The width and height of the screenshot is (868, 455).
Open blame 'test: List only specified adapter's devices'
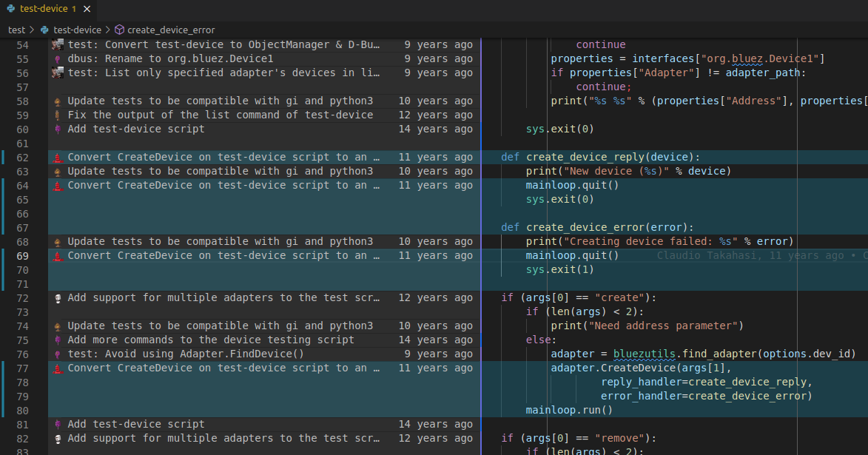tap(223, 73)
